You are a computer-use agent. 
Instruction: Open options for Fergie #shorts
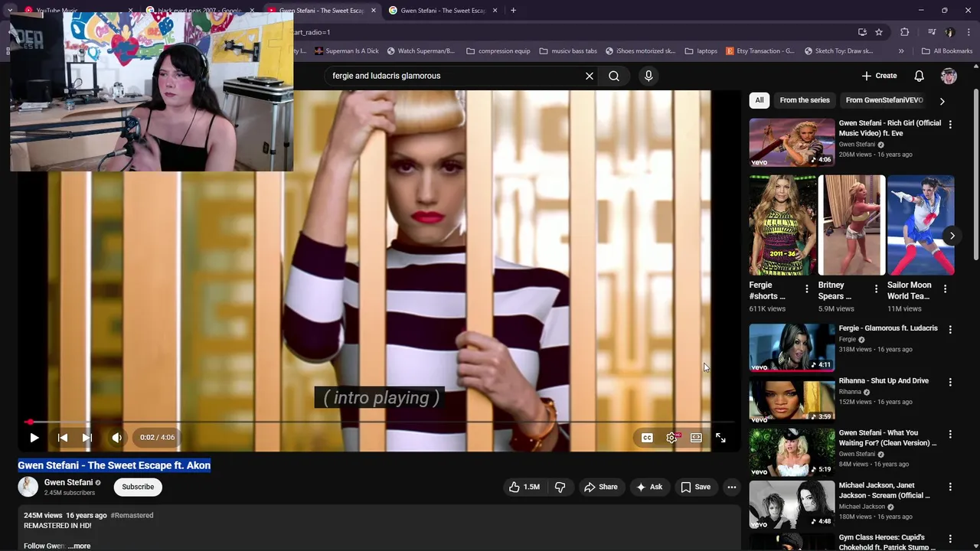point(806,289)
